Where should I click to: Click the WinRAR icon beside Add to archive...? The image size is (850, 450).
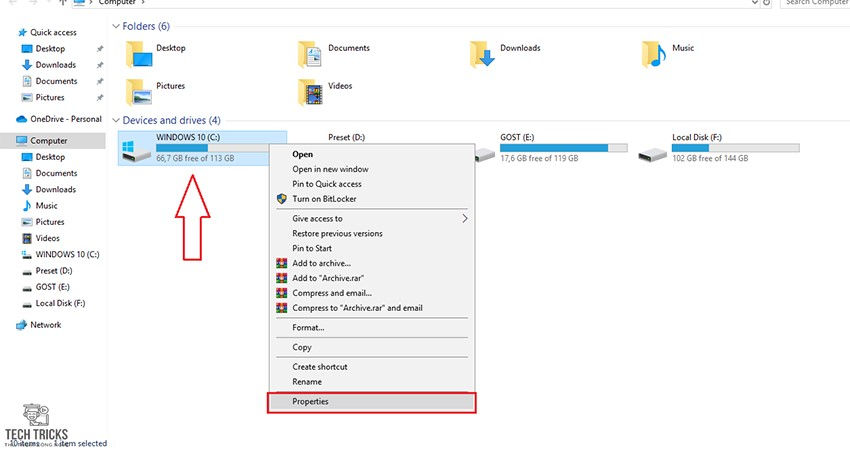click(281, 263)
